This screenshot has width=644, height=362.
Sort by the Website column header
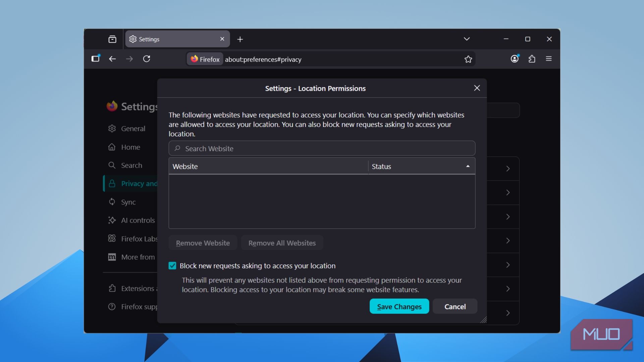(x=268, y=166)
